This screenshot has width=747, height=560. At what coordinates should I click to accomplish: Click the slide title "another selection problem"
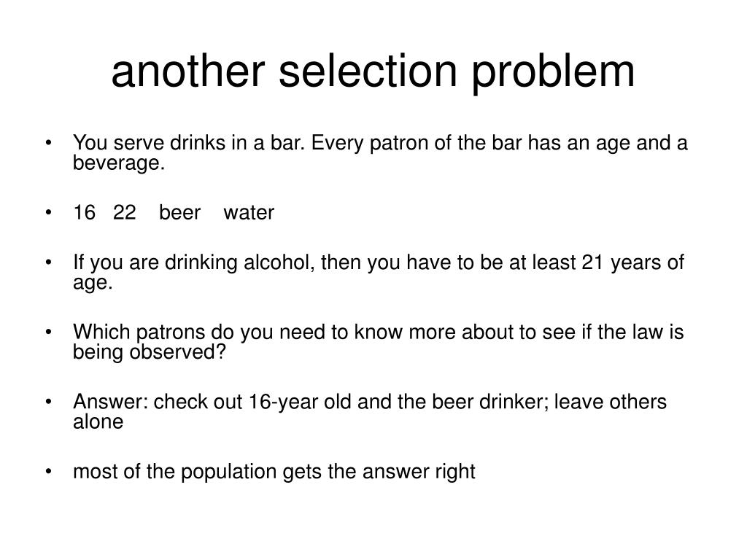373,72
